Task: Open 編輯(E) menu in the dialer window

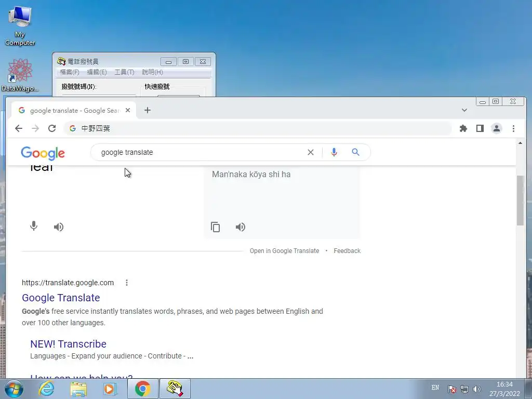Action: (x=97, y=72)
